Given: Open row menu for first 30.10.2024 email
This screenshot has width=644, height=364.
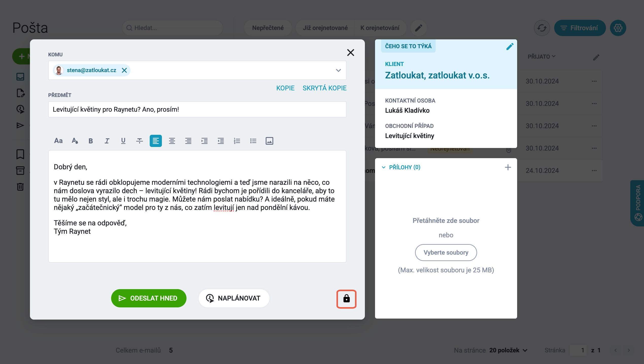Looking at the screenshot, I should 594,81.
